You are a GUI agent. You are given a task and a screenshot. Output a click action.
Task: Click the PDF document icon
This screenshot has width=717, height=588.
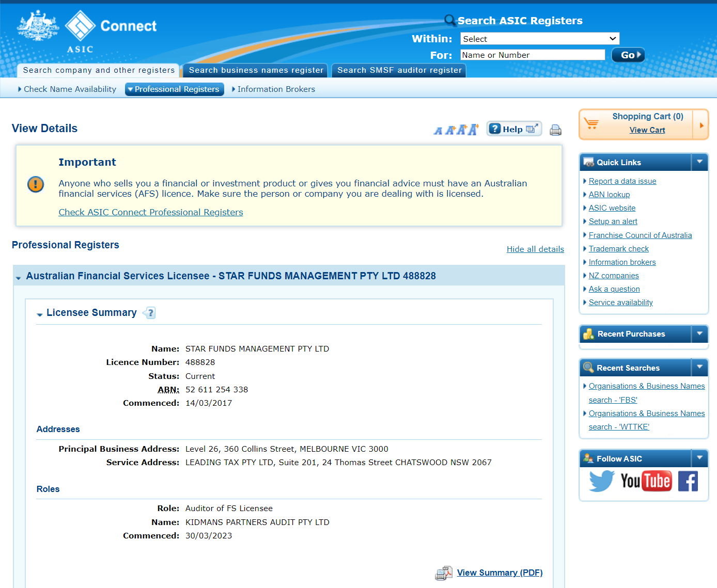coord(444,573)
